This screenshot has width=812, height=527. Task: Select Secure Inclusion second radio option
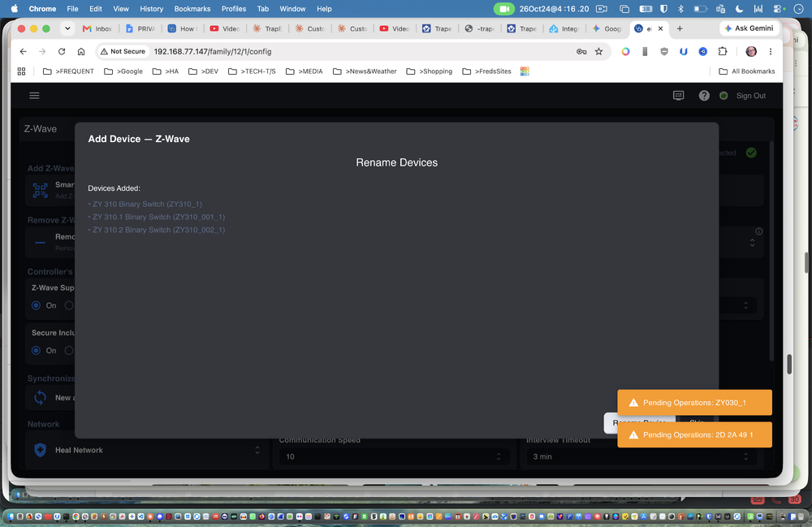pos(69,351)
